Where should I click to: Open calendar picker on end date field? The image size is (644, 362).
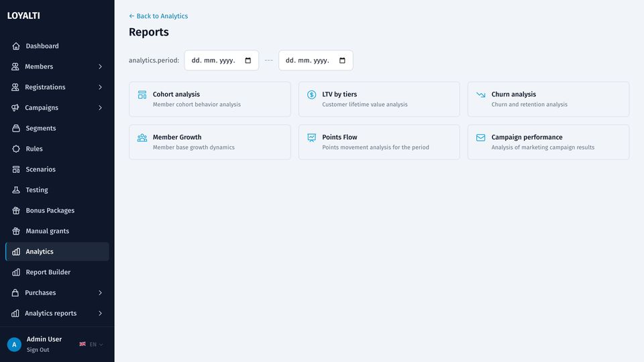(342, 60)
